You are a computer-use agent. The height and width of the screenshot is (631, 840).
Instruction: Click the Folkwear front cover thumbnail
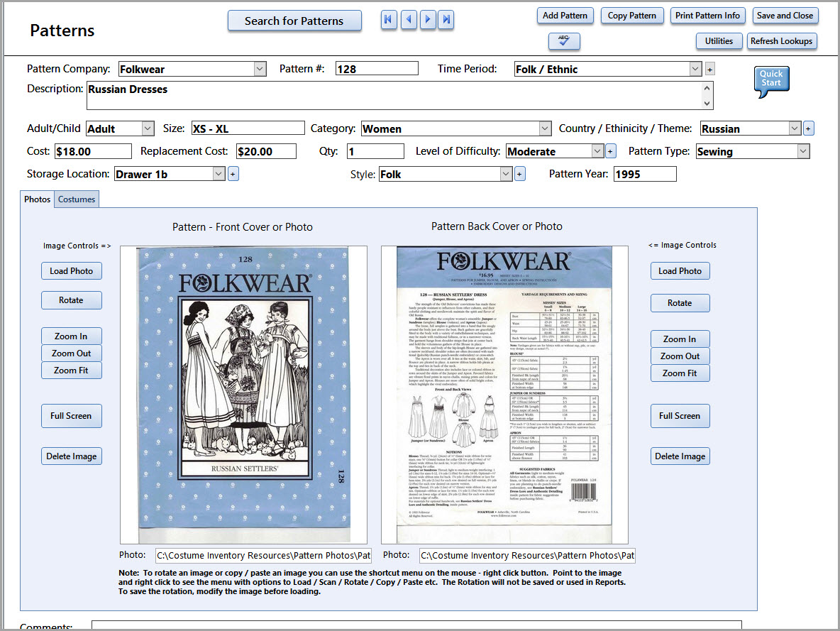[244, 395]
